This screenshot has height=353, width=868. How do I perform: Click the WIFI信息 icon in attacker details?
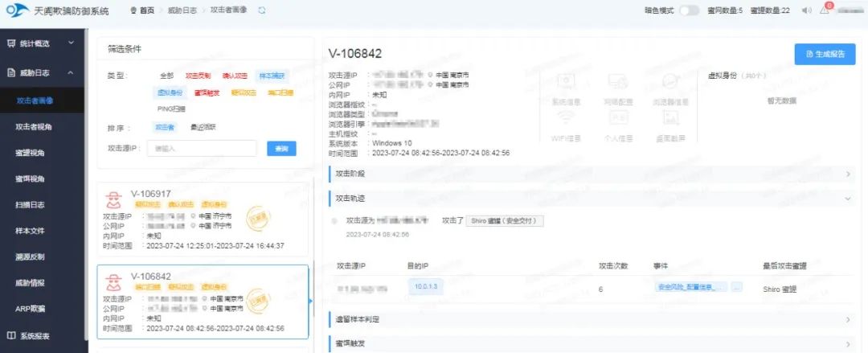coord(565,119)
